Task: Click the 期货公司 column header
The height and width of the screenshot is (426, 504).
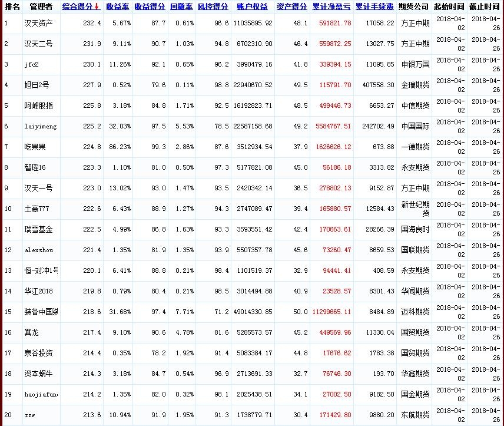Action: [x=414, y=6]
